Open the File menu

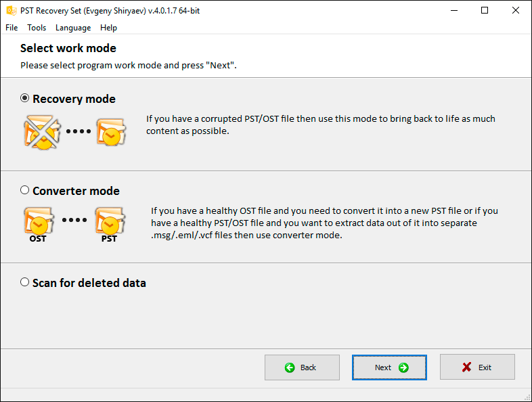click(12, 28)
